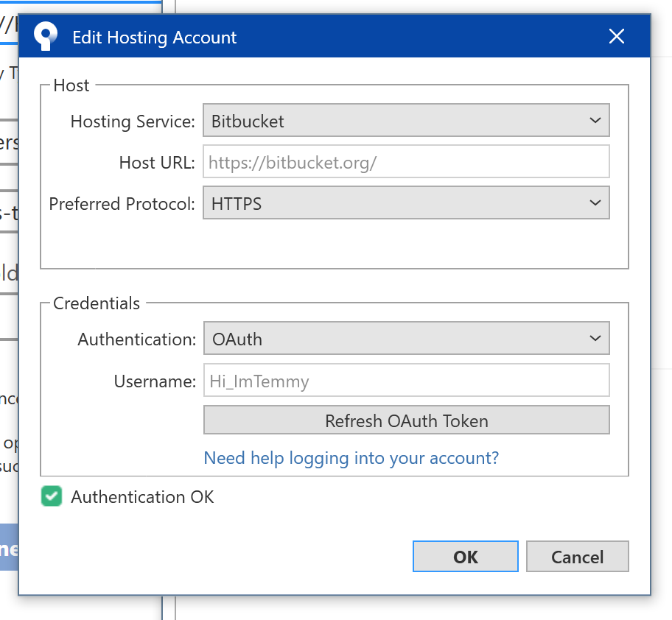
Task: Click the green Authentication OK check icon
Action: [x=52, y=496]
